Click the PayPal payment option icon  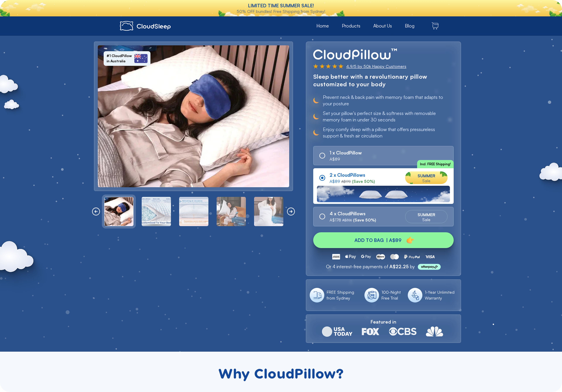pyautogui.click(x=412, y=257)
